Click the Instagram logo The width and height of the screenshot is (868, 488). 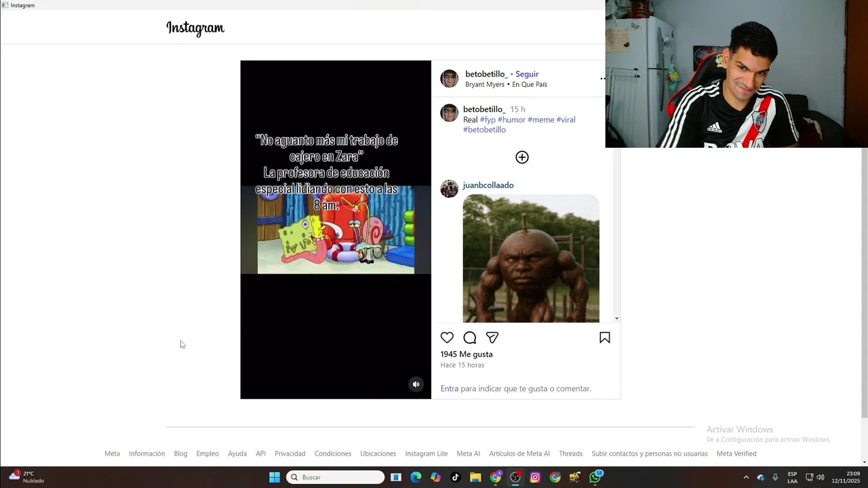[x=195, y=28]
